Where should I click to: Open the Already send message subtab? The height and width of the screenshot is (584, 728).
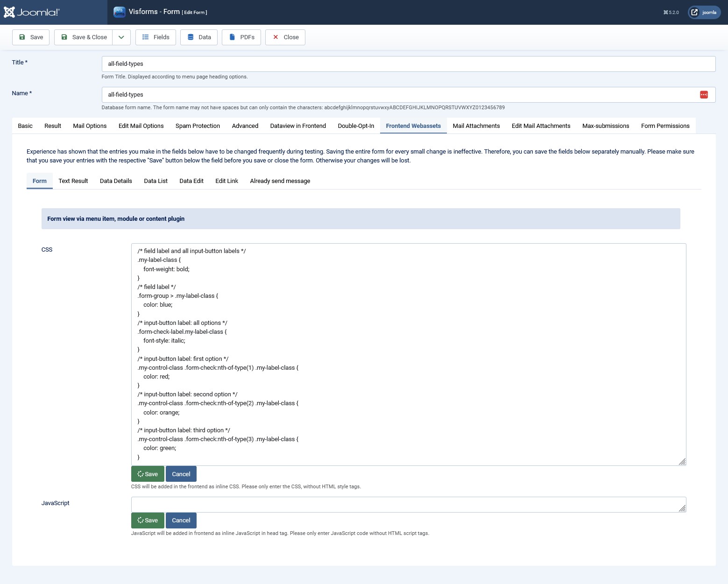(280, 181)
